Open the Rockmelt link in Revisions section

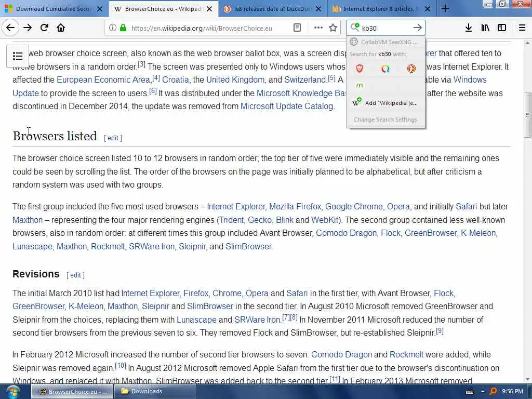[x=406, y=354]
